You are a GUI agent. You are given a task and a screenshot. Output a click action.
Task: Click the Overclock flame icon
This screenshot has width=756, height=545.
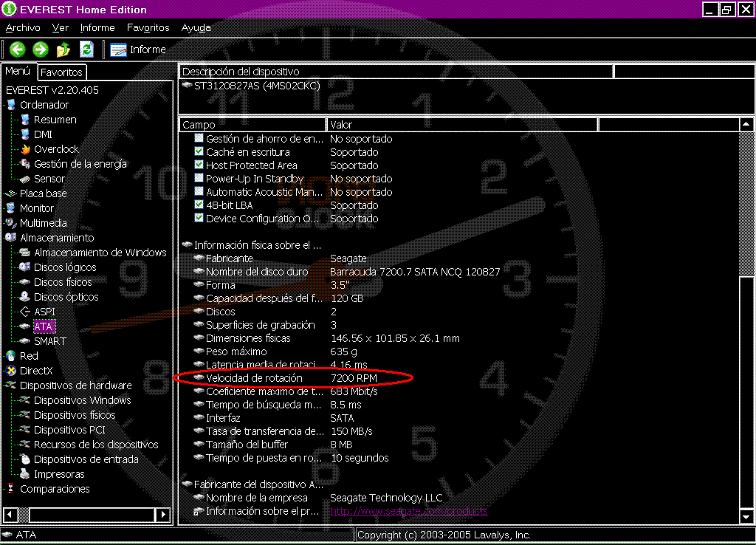point(25,149)
